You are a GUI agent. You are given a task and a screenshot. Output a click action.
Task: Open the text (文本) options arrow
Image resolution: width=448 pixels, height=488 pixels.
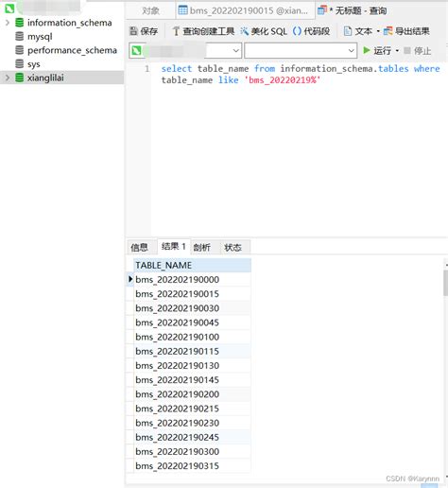[x=378, y=31]
